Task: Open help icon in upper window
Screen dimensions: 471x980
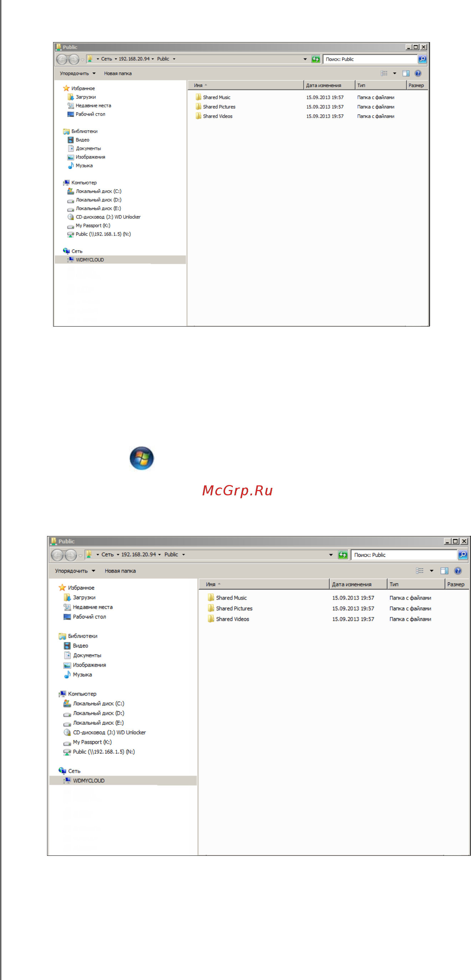Action: click(418, 74)
